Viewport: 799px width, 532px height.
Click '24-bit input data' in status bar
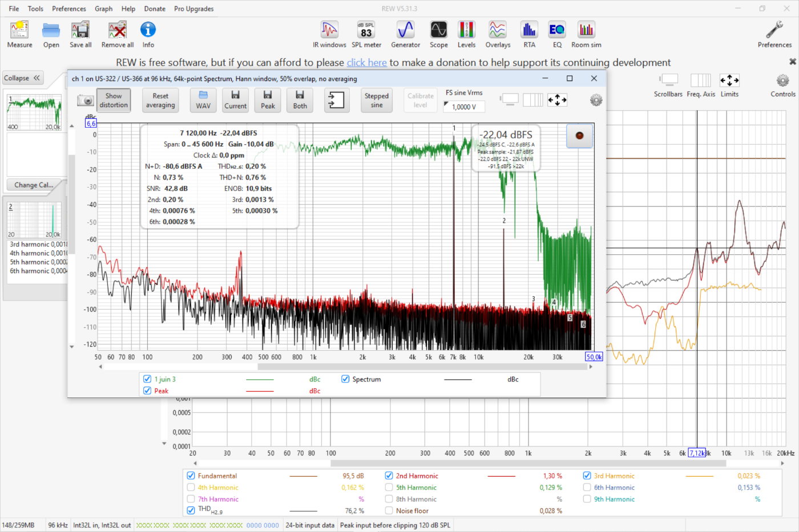pos(310,525)
